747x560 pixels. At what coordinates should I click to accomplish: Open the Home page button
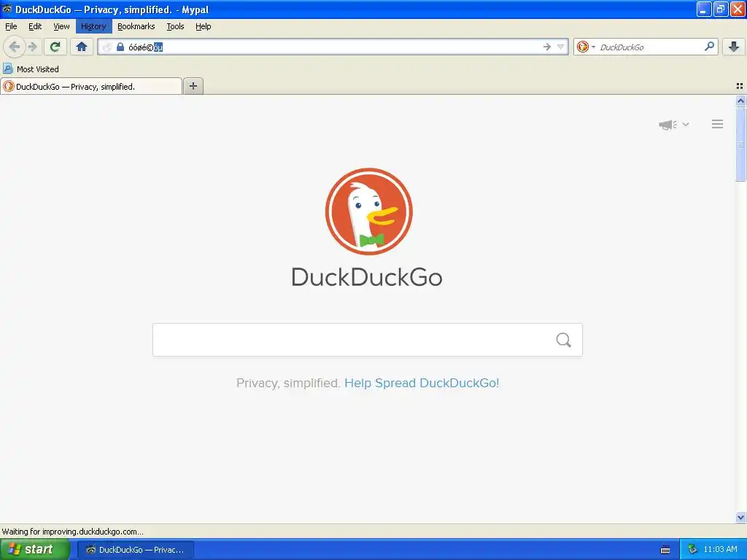pyautogui.click(x=82, y=47)
